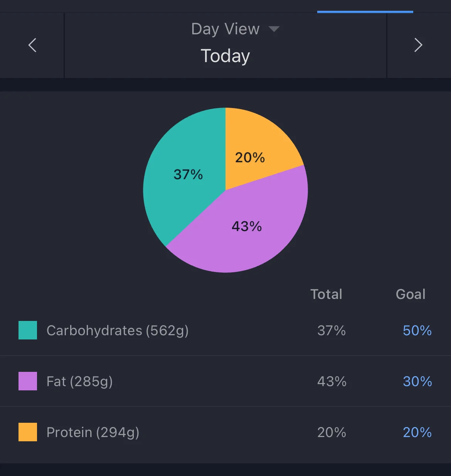The width and height of the screenshot is (451, 476).
Task: Select the teal Carbohydrates color swatch
Action: coord(28,330)
